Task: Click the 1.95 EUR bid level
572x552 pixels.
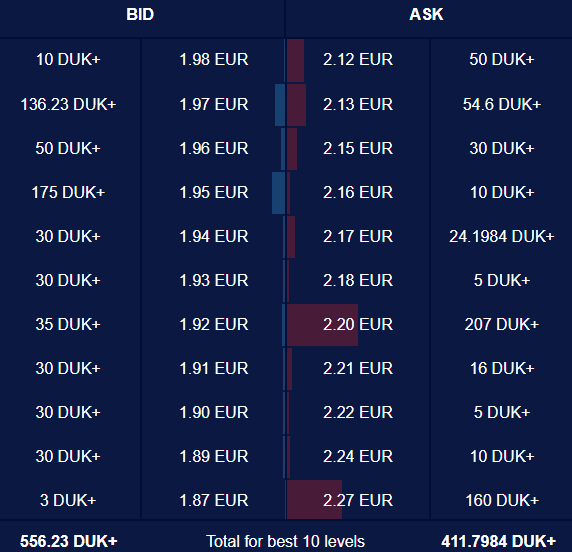Action: pos(214,192)
